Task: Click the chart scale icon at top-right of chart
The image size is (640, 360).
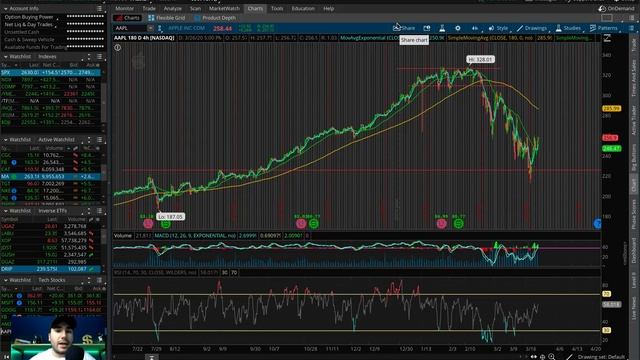Action: (607, 38)
